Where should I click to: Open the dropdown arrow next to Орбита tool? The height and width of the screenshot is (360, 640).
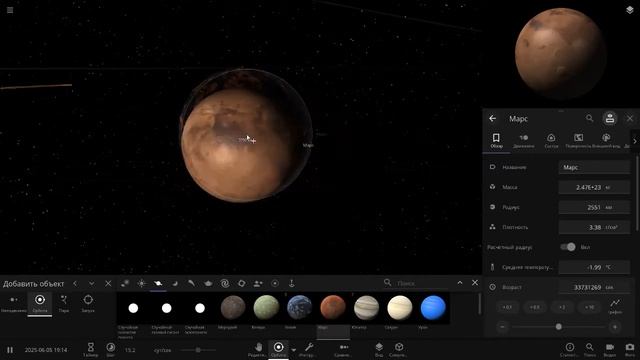pyautogui.click(x=293, y=350)
